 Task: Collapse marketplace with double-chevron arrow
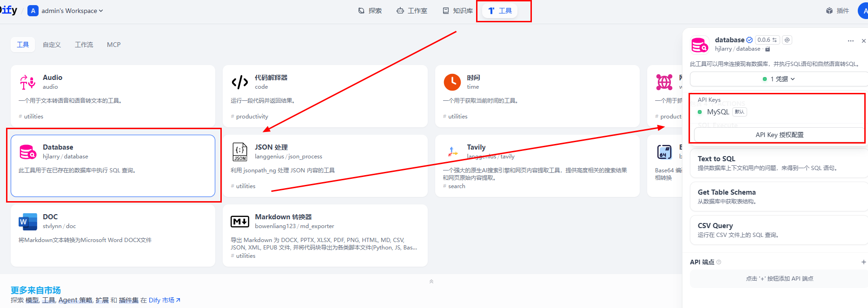click(431, 281)
